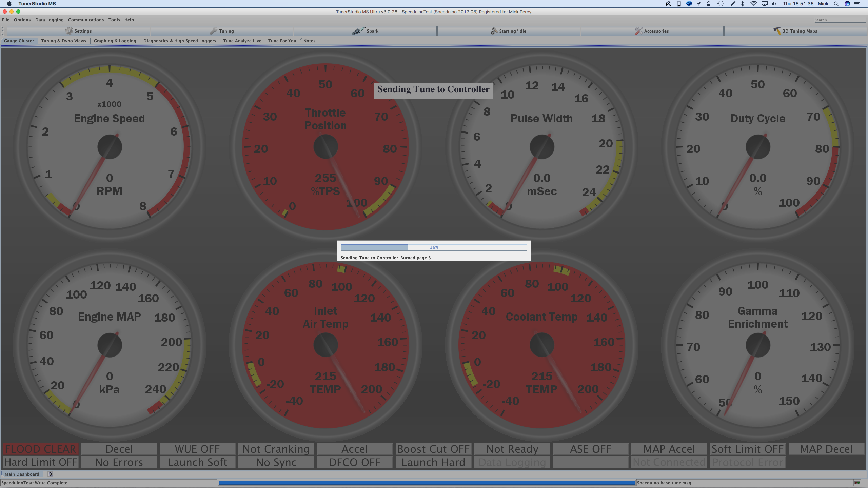Open the Communications menu
Viewport: 868px width, 488px height.
(86, 20)
